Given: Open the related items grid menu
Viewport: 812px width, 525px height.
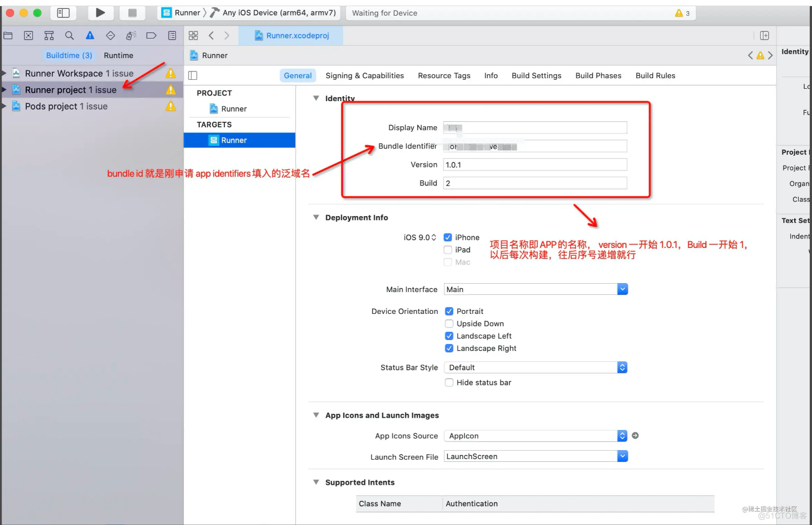Looking at the screenshot, I should 193,36.
